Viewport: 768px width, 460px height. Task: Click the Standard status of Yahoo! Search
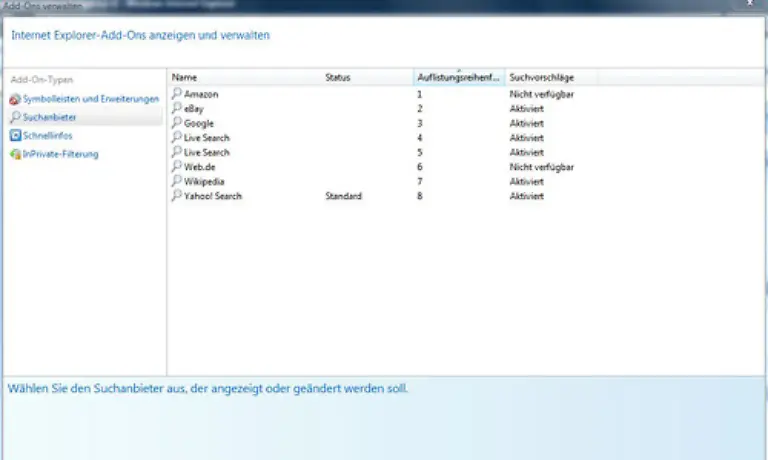click(x=343, y=196)
